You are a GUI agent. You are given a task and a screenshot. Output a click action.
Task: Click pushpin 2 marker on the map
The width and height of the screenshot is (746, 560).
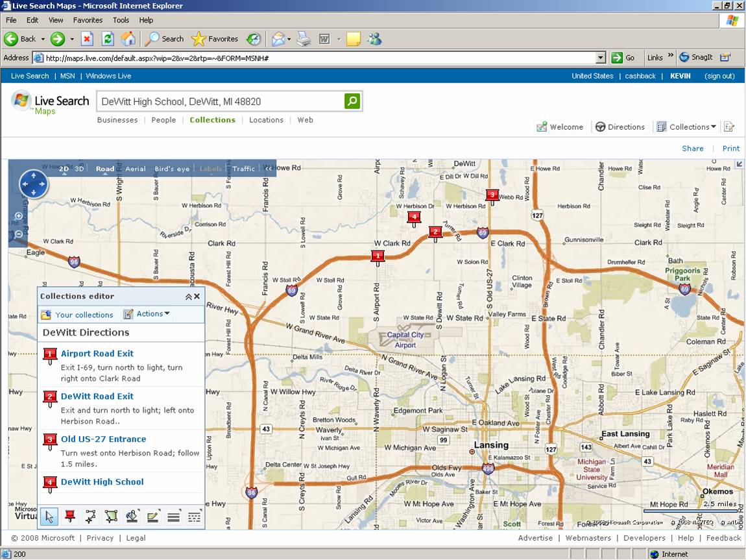[435, 234]
